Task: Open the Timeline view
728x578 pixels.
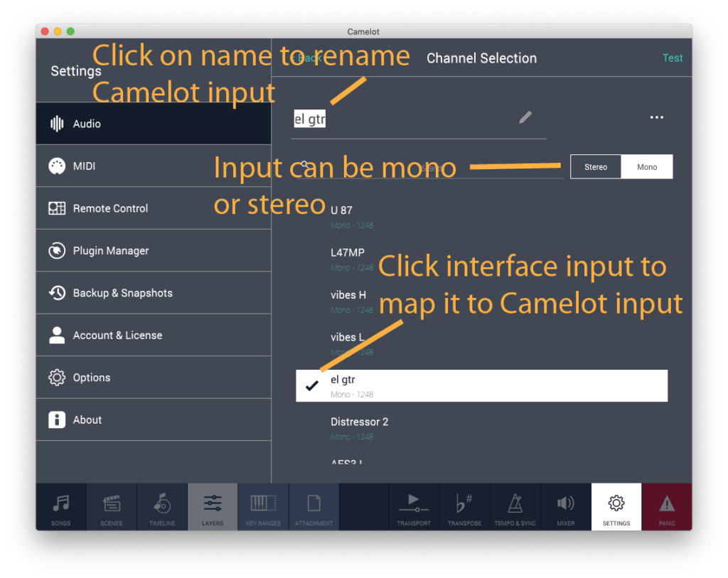Action: (x=162, y=506)
